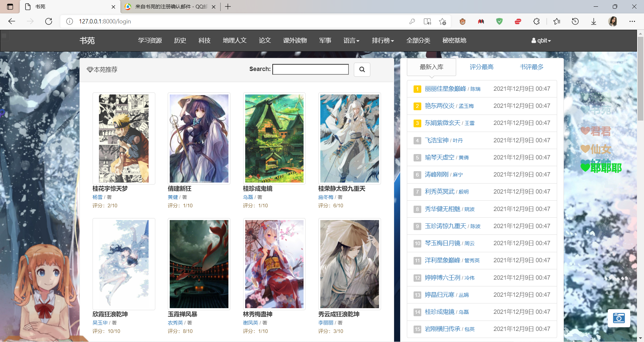The width and height of the screenshot is (644, 342).
Task: Add this page to favorites star icon
Action: 442,21
